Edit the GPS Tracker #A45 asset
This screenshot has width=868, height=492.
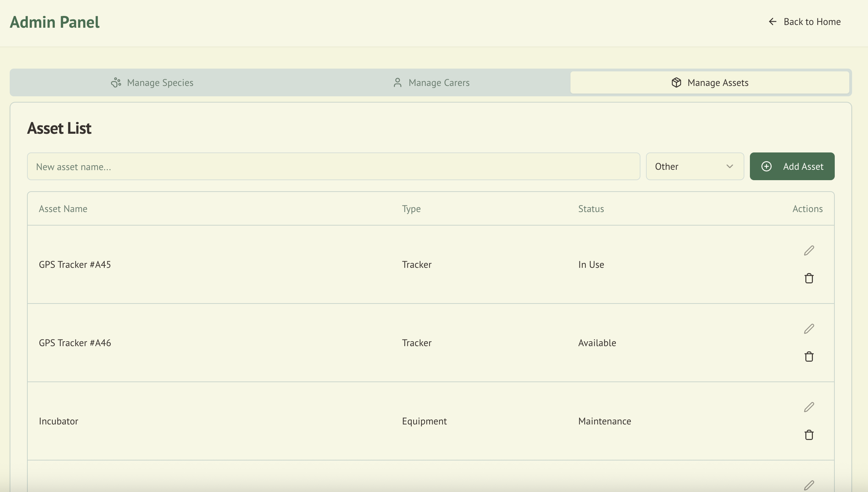coord(809,251)
